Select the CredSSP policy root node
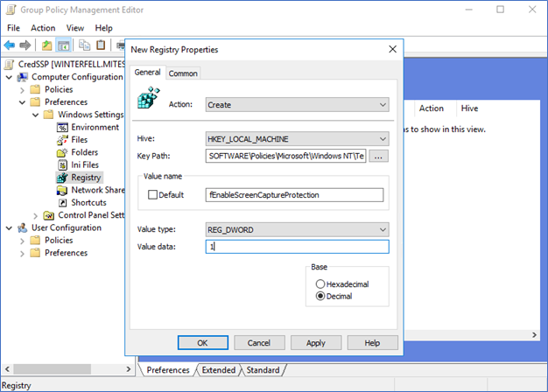The width and height of the screenshot is (548, 392). pos(72,64)
